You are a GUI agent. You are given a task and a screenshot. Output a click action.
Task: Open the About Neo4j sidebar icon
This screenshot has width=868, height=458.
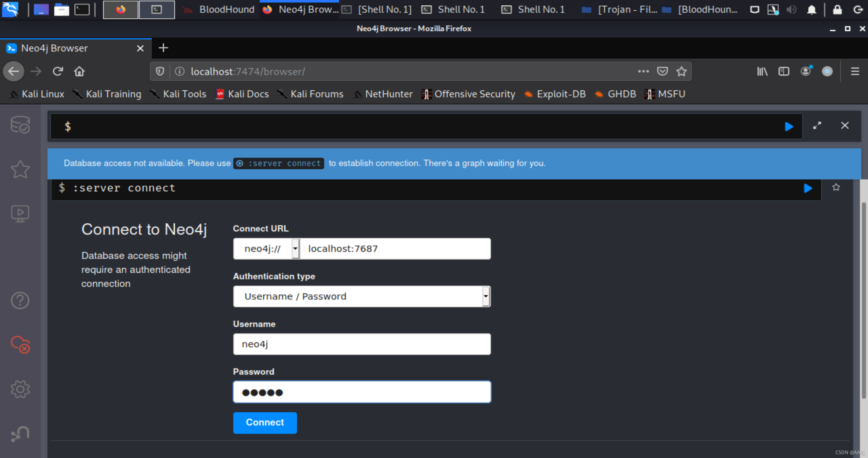click(x=20, y=434)
